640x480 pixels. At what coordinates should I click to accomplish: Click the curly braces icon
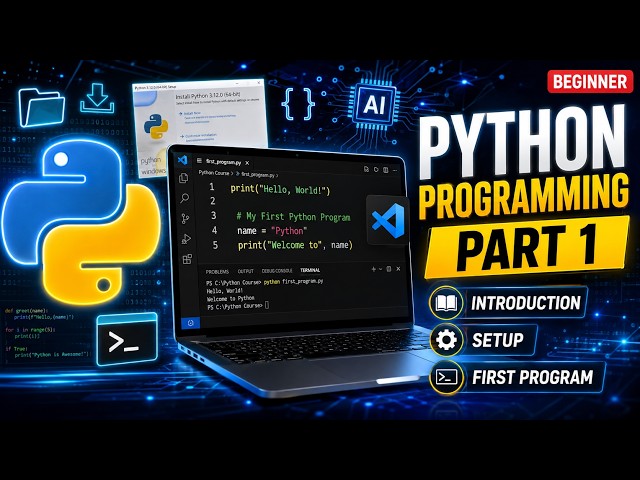point(298,104)
